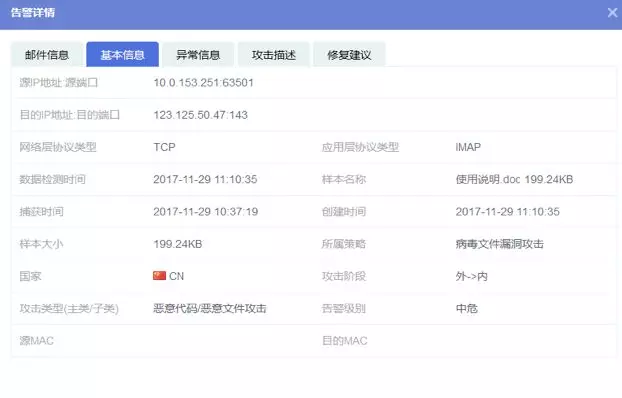Click the China flag icon

159,276
